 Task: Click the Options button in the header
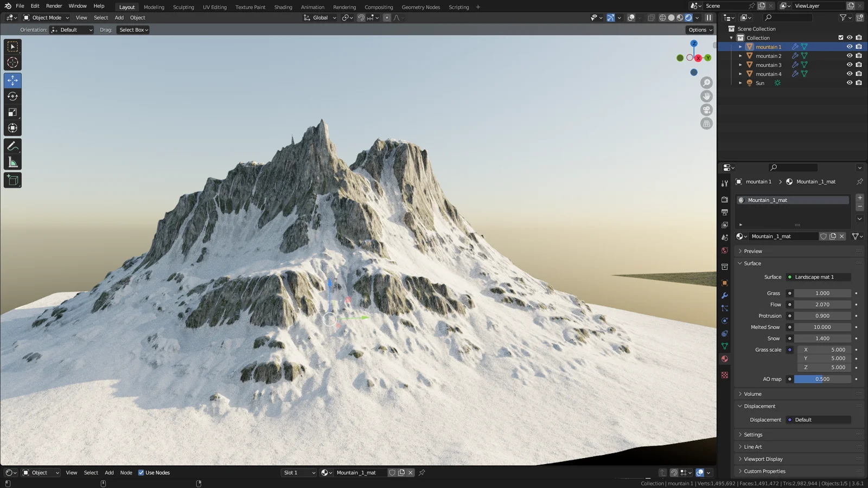click(x=699, y=29)
